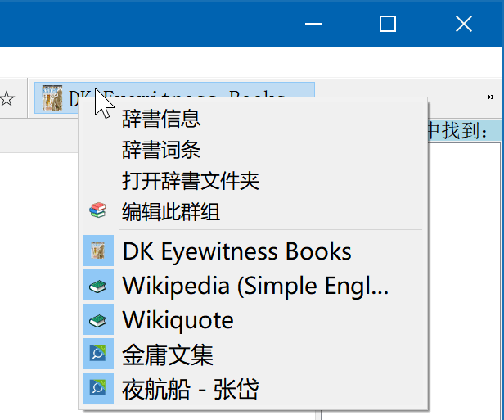Choose 打开辞書文件夹 in the context menu
The image size is (504, 420).
[190, 181]
